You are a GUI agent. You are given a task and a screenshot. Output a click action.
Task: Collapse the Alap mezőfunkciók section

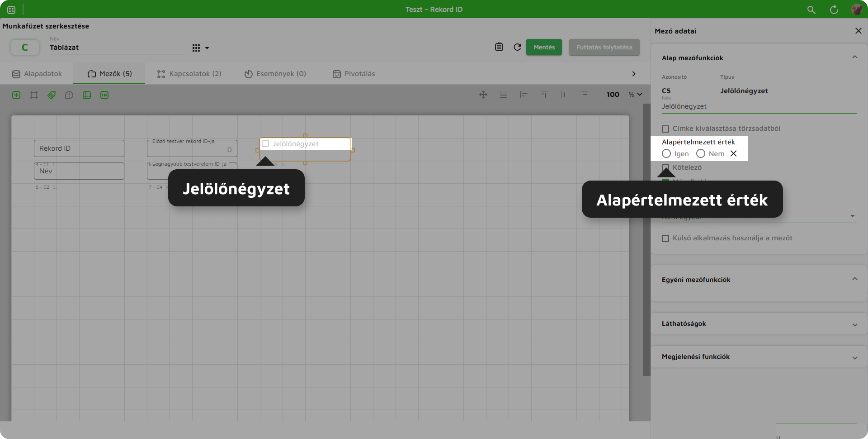click(x=854, y=57)
